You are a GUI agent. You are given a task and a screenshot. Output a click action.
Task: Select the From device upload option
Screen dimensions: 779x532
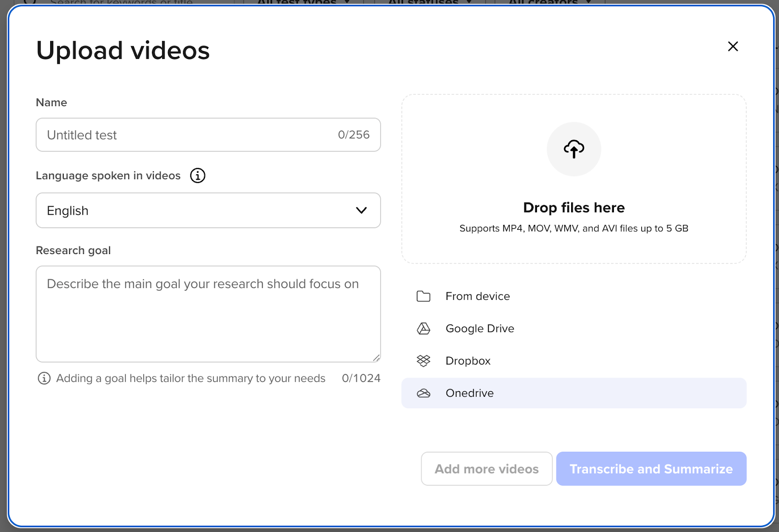[x=478, y=296]
